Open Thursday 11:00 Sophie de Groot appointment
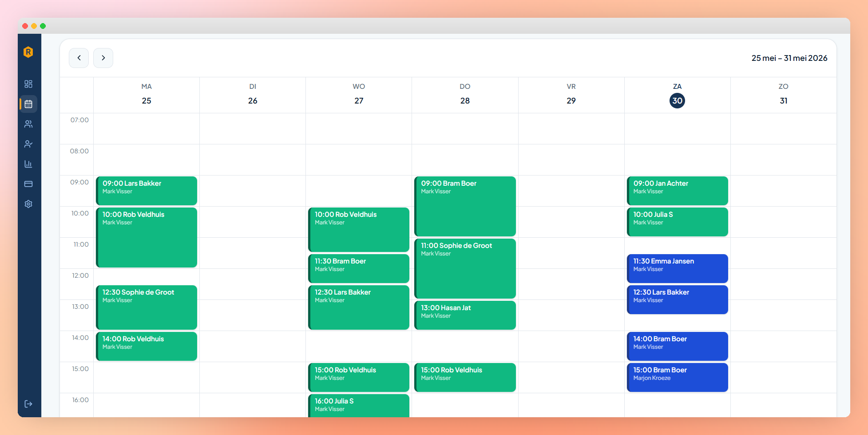Screen dimensions: 868x435 (x=465, y=268)
